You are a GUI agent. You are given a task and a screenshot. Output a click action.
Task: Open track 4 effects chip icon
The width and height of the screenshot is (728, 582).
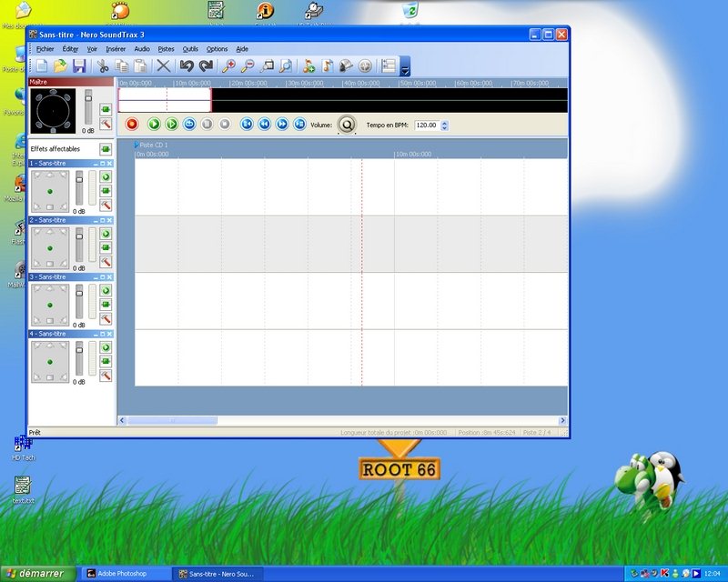(106, 361)
